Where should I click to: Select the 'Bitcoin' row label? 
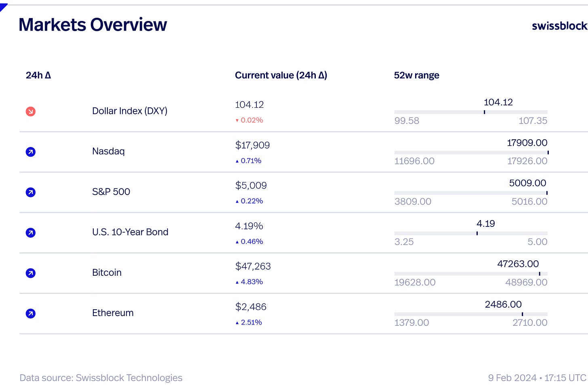[x=107, y=273]
